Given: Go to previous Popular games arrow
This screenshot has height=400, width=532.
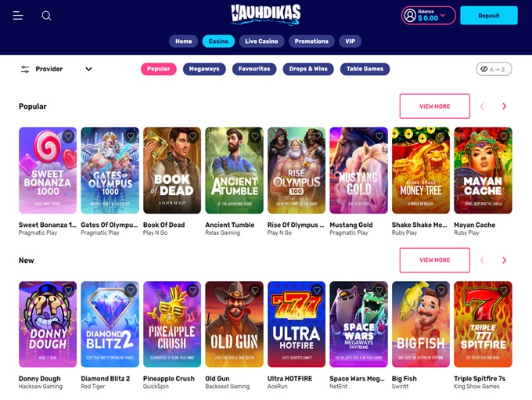Looking at the screenshot, I should tap(482, 106).
